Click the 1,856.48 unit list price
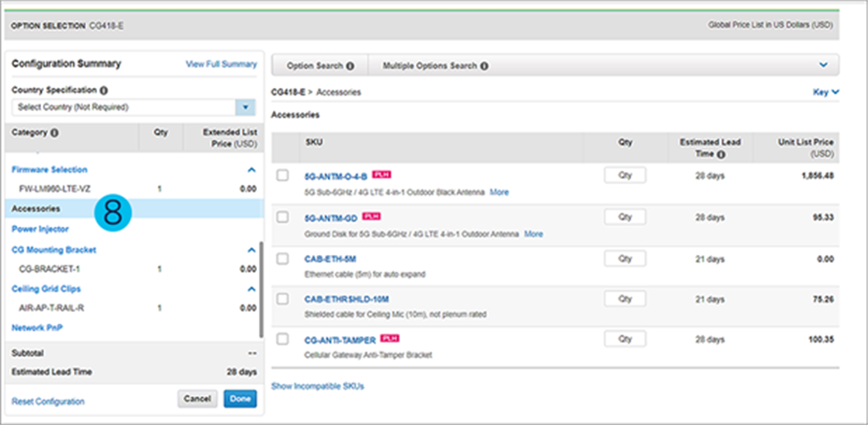This screenshot has height=425, width=868. pyautogui.click(x=818, y=176)
